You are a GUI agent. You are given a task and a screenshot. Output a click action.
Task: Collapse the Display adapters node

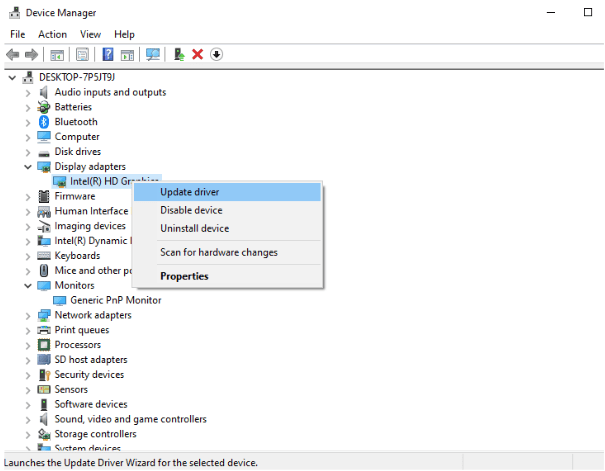click(28, 167)
